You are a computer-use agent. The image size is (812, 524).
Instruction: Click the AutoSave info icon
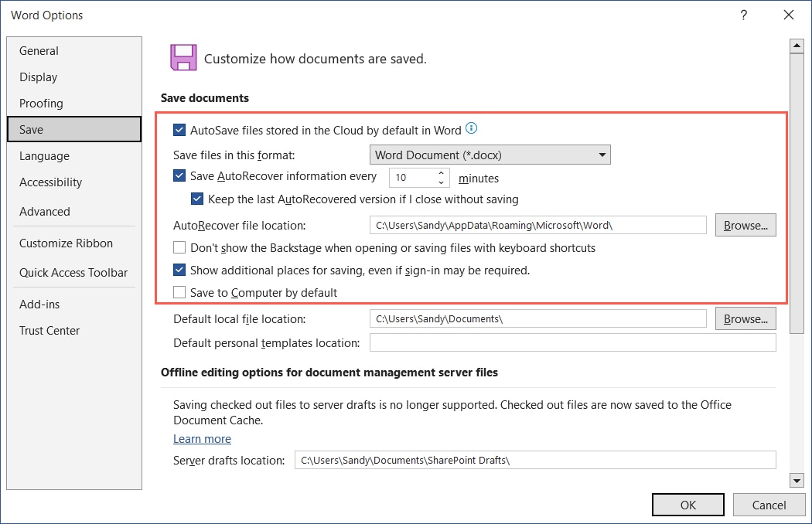click(470, 128)
